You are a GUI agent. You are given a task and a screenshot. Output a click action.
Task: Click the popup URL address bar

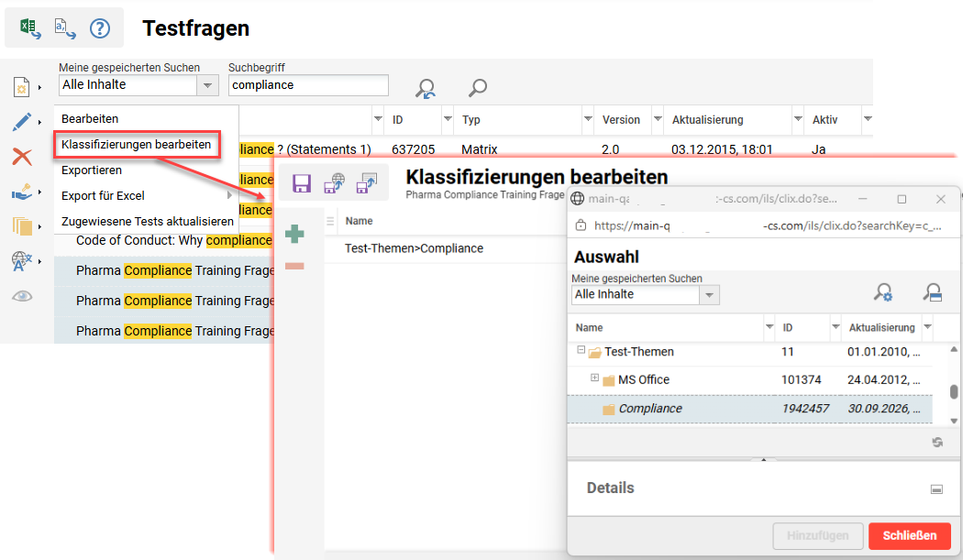[767, 226]
